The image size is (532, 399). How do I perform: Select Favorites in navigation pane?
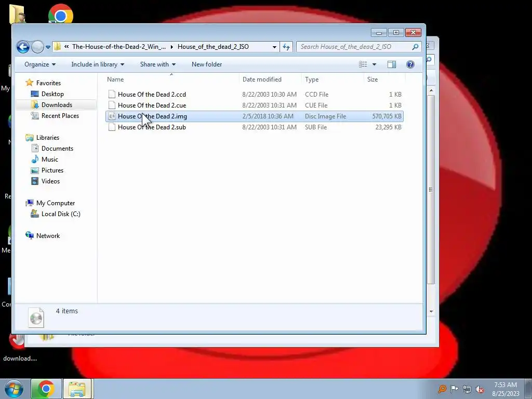(48, 83)
